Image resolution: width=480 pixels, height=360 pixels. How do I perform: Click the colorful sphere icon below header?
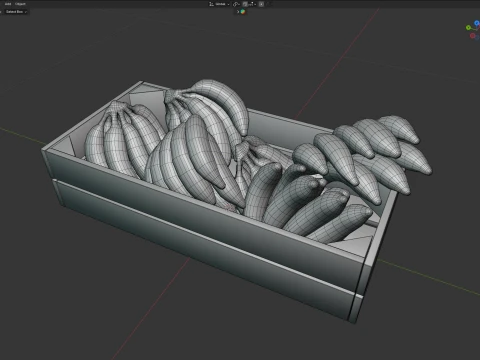[243, 12]
